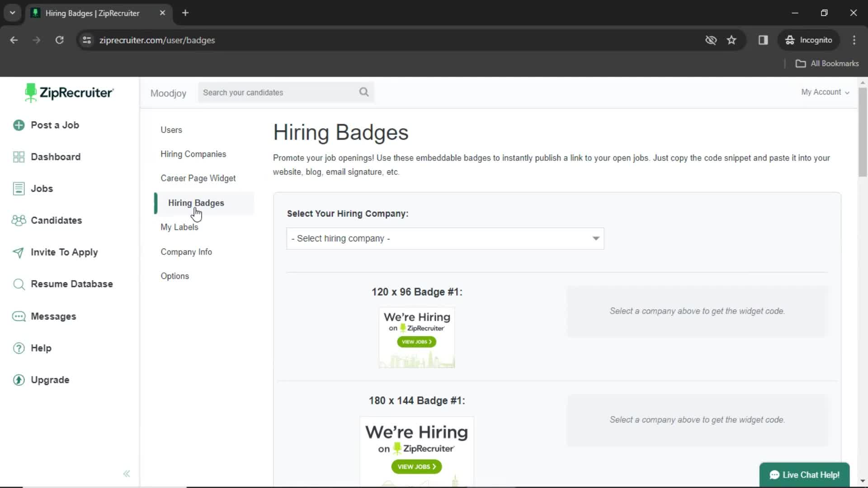Click the Help icon
This screenshot has width=868, height=488.
click(x=19, y=348)
